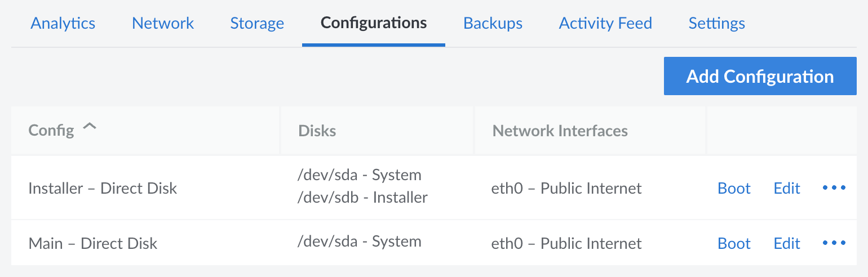Select the Configurations tab

374,23
